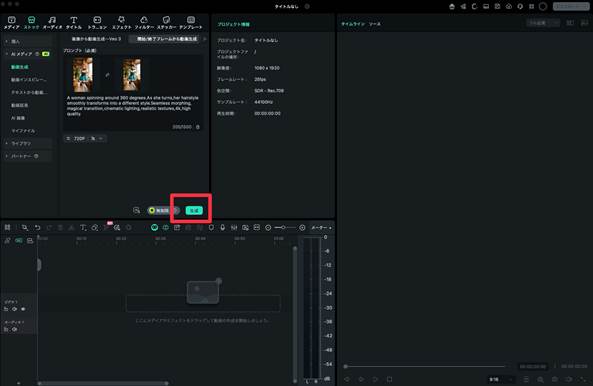Click the AI credits pill beside Generate
The width and height of the screenshot is (593, 386).
(x=163, y=211)
